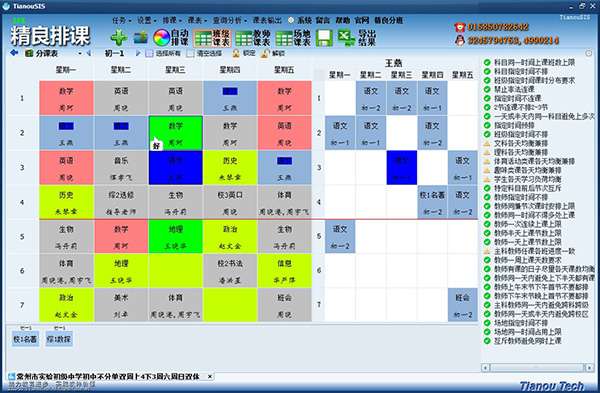Click the green plus add icon
The width and height of the screenshot is (600, 393).
click(119, 38)
